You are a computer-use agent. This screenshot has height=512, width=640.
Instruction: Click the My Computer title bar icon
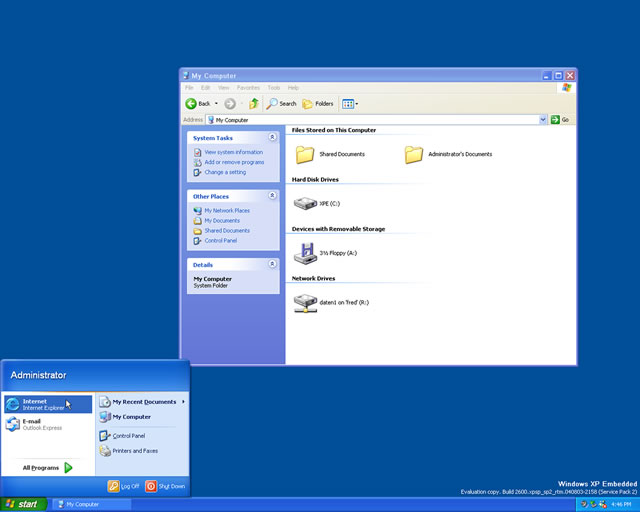pos(186,76)
